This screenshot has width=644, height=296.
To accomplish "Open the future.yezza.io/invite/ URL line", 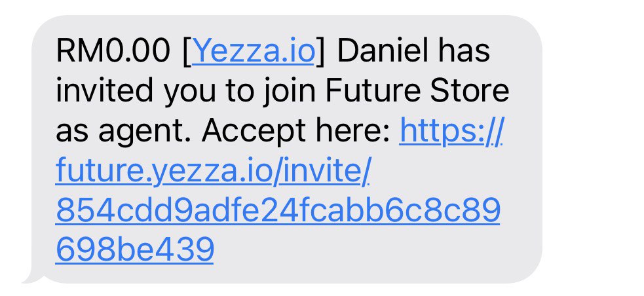I will click(x=213, y=171).
